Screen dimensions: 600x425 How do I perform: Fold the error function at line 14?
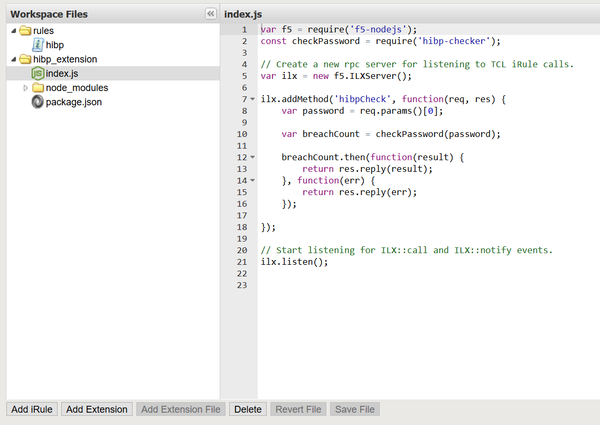click(253, 181)
